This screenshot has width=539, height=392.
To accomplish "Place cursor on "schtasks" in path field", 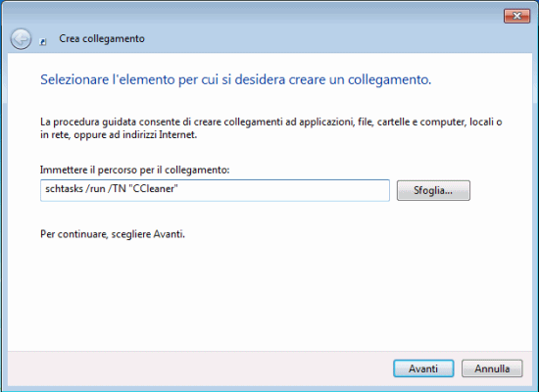I will point(65,189).
